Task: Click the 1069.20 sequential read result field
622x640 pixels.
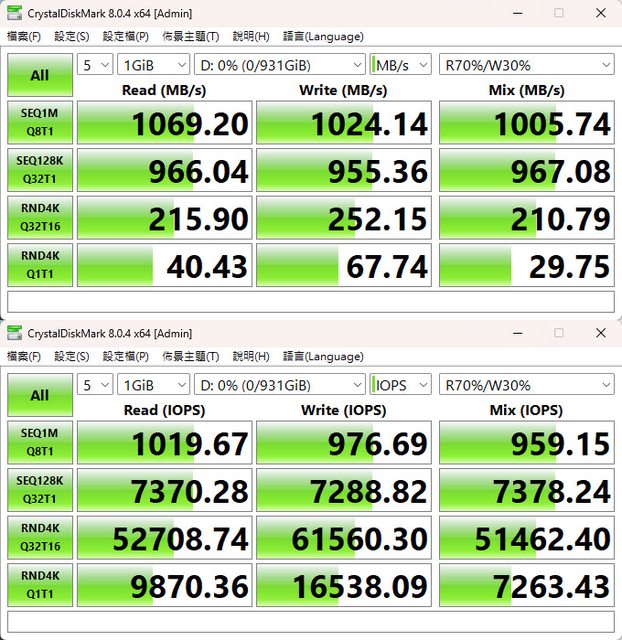Action: pos(164,124)
